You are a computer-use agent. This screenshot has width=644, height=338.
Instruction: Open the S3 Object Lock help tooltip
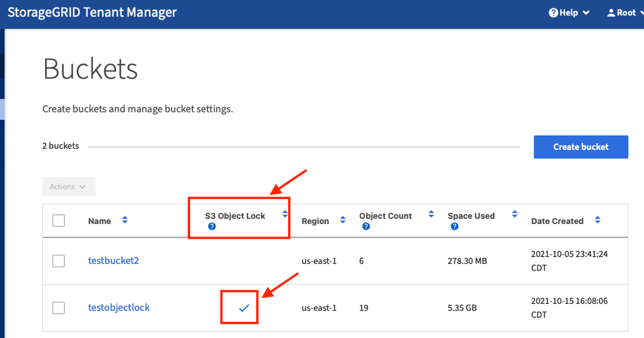(x=212, y=227)
